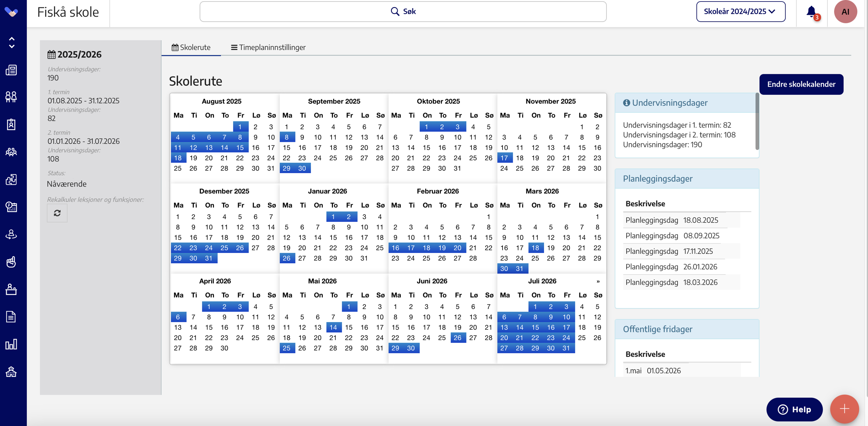Open the document icon in sidebar
This screenshot has height=426, width=868.
coord(12,317)
